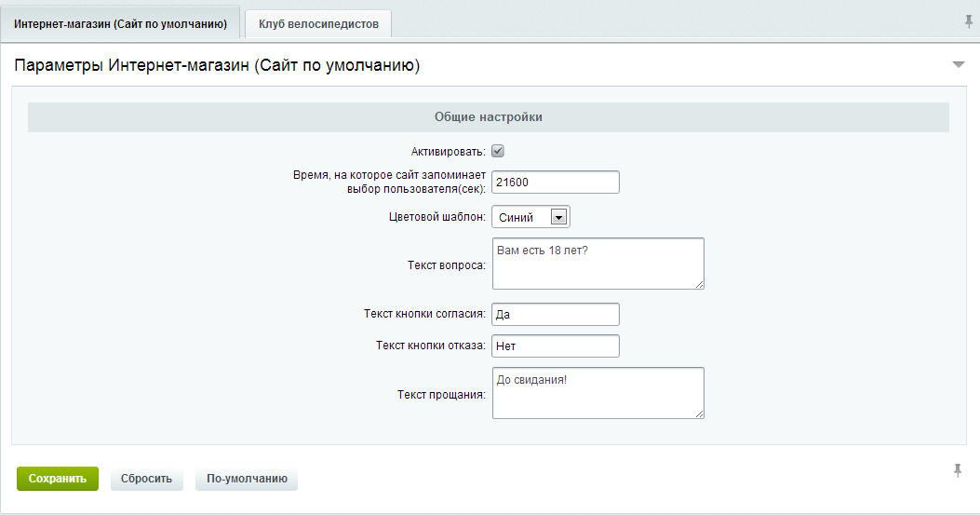Grab the resize handle of Текст вопроса textarea
980x515 pixels.
(699, 285)
